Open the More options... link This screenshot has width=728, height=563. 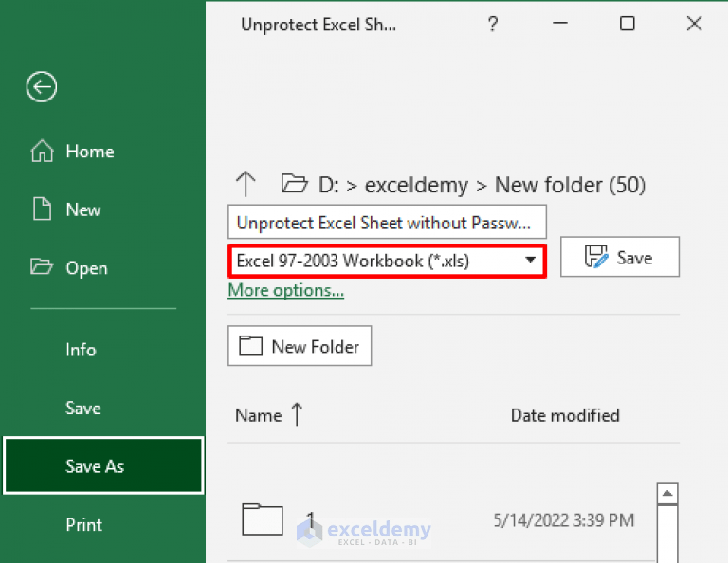pyautogui.click(x=286, y=291)
